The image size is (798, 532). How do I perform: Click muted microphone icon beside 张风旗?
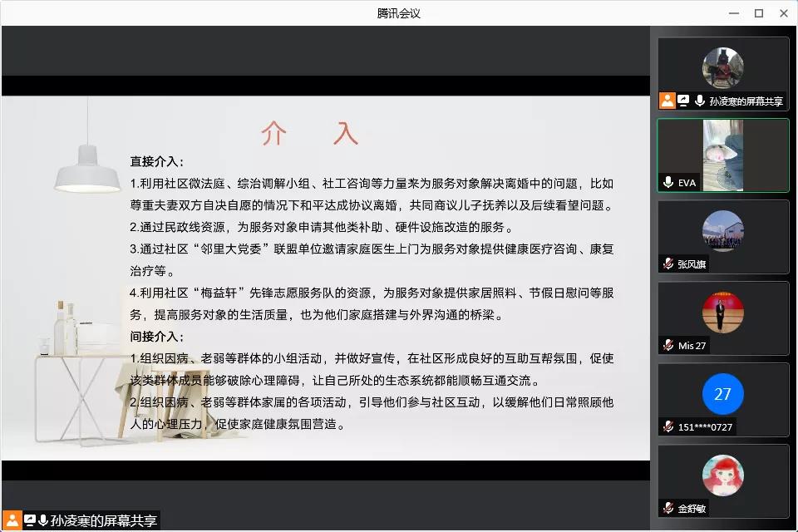tap(667, 264)
